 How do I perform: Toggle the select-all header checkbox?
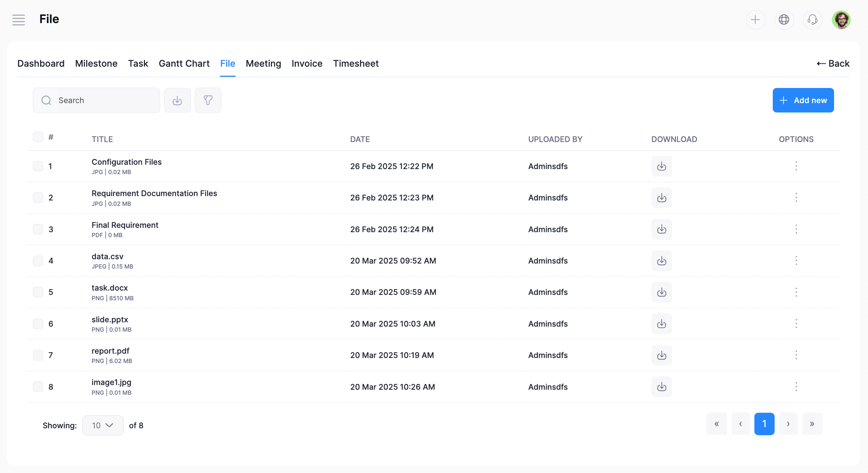click(38, 137)
